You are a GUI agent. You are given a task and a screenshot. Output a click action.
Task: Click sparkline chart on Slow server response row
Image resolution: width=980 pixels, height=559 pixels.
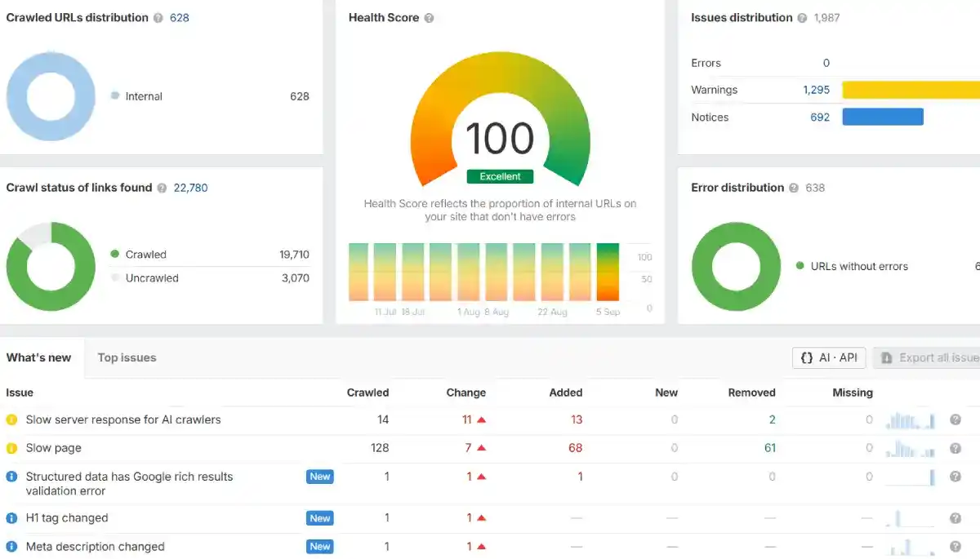coord(911,420)
